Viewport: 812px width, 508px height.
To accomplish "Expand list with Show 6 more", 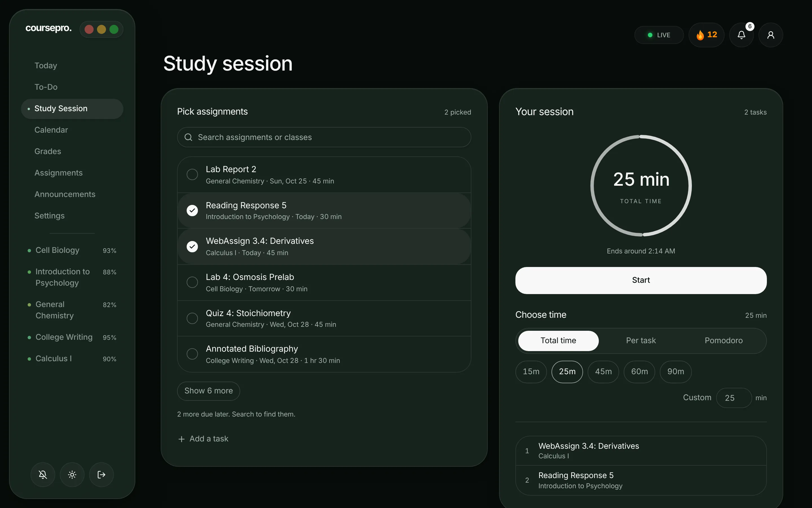I will tap(208, 391).
